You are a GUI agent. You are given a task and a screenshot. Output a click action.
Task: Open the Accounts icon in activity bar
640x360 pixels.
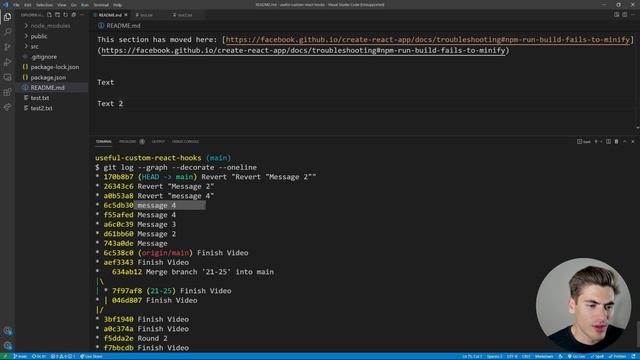pyautogui.click(x=7, y=331)
